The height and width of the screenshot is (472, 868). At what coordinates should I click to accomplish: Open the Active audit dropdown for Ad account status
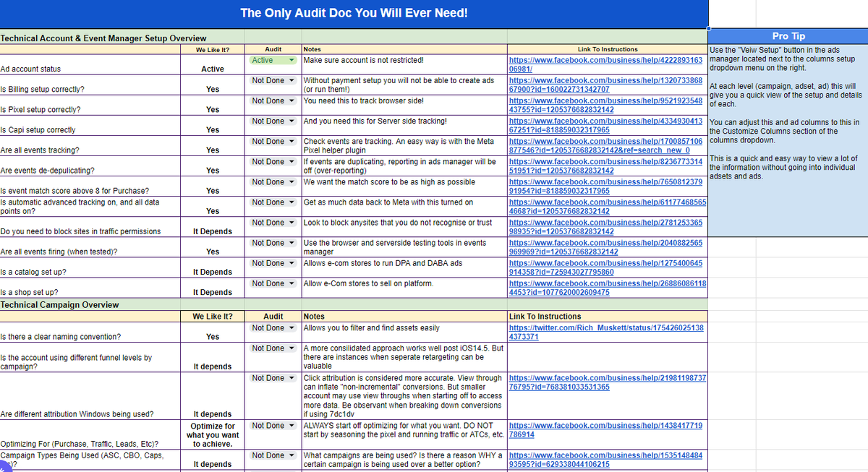tap(273, 60)
